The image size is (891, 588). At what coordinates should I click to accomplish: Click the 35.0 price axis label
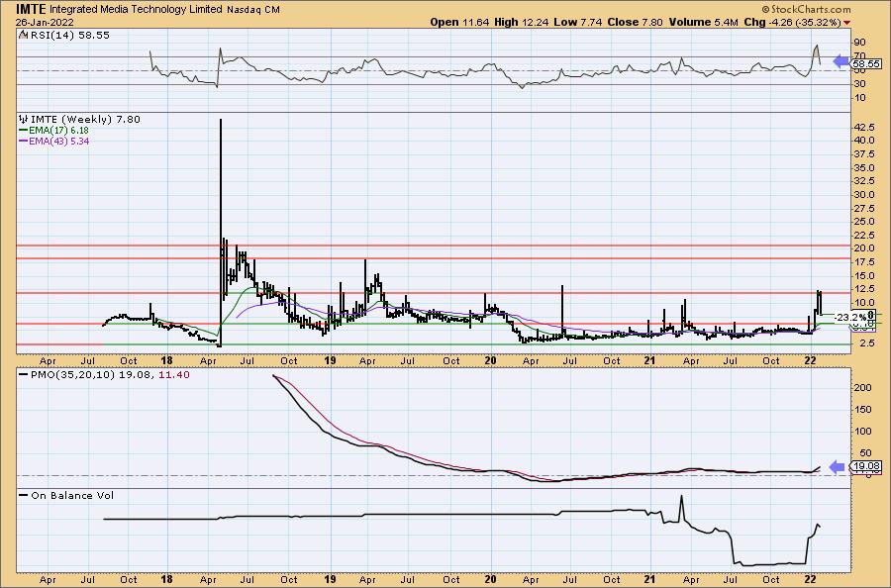863,167
